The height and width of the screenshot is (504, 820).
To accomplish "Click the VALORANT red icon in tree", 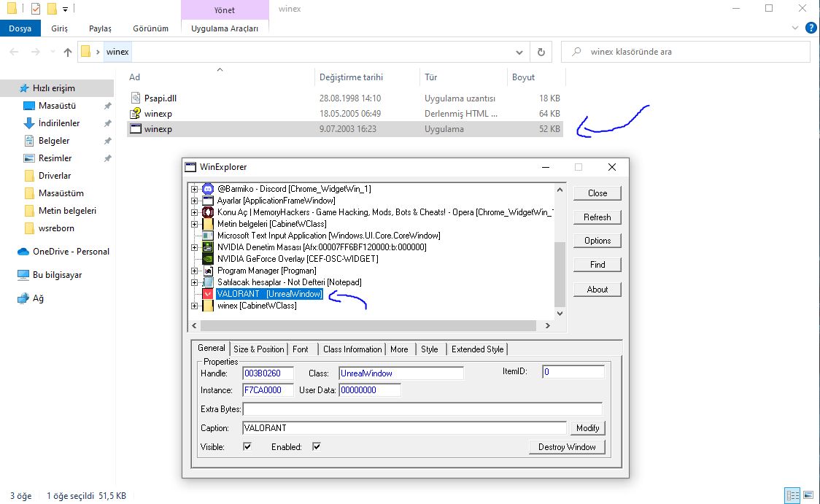I will tap(208, 294).
